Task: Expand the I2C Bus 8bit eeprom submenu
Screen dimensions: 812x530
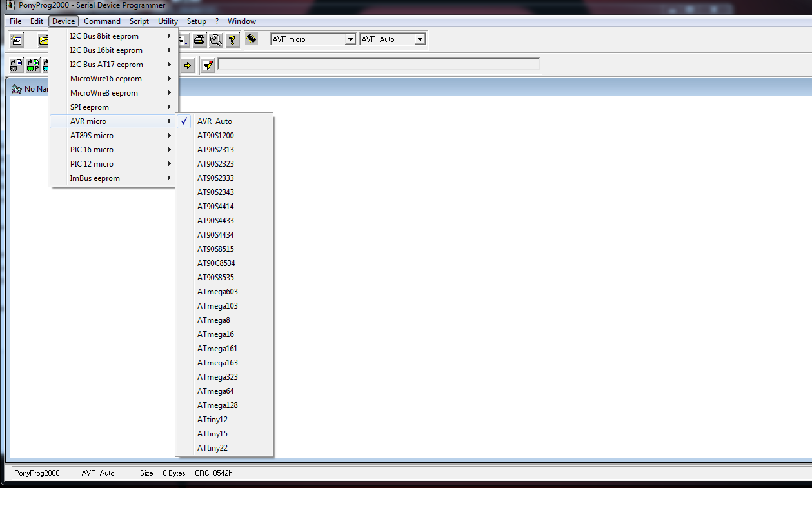Action: pyautogui.click(x=113, y=36)
